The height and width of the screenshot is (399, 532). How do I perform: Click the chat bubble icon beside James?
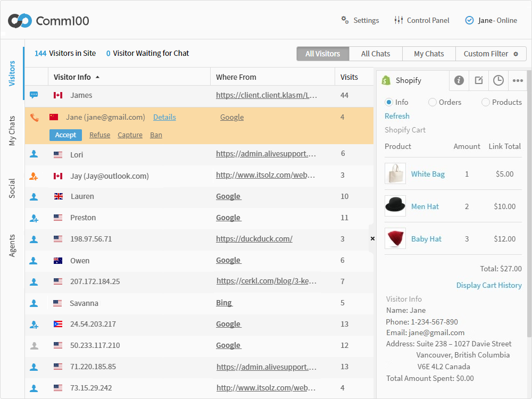34,95
